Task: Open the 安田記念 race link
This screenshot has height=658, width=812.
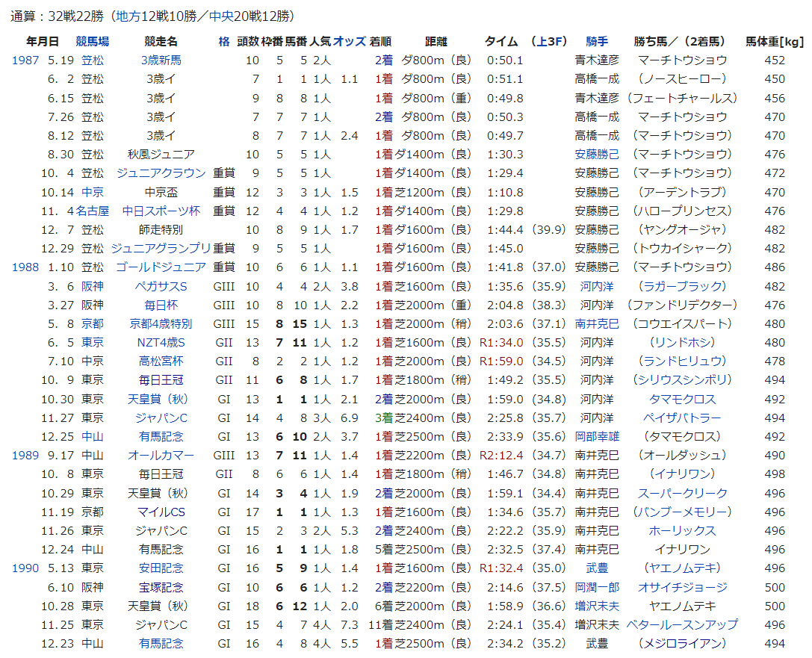Action: 161,568
